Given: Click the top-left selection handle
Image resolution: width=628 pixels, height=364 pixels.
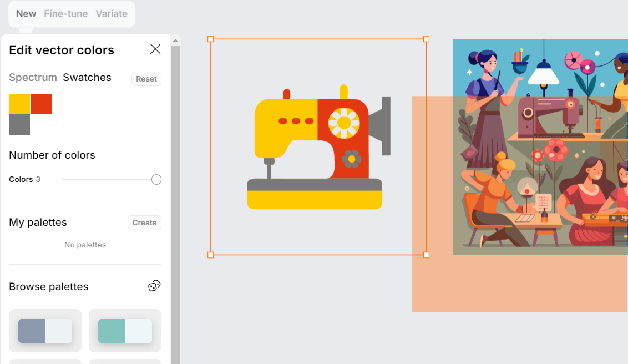Looking at the screenshot, I should click(x=211, y=39).
